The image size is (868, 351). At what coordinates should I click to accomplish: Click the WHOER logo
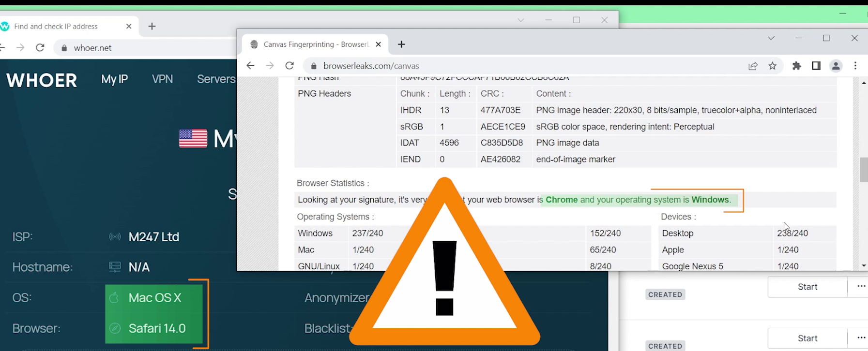(42, 80)
